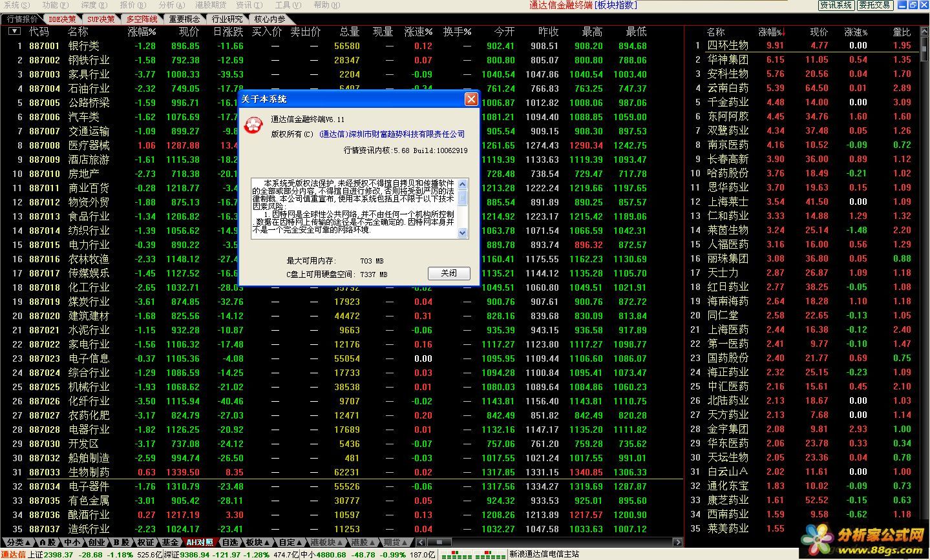Click the 通达信 label in status bar
The image size is (930, 560).
click(x=13, y=554)
